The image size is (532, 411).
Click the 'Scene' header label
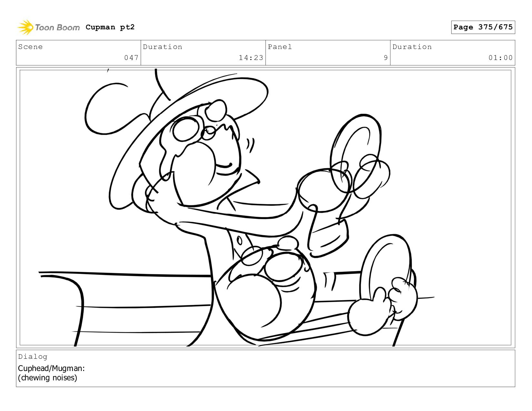pyautogui.click(x=30, y=47)
